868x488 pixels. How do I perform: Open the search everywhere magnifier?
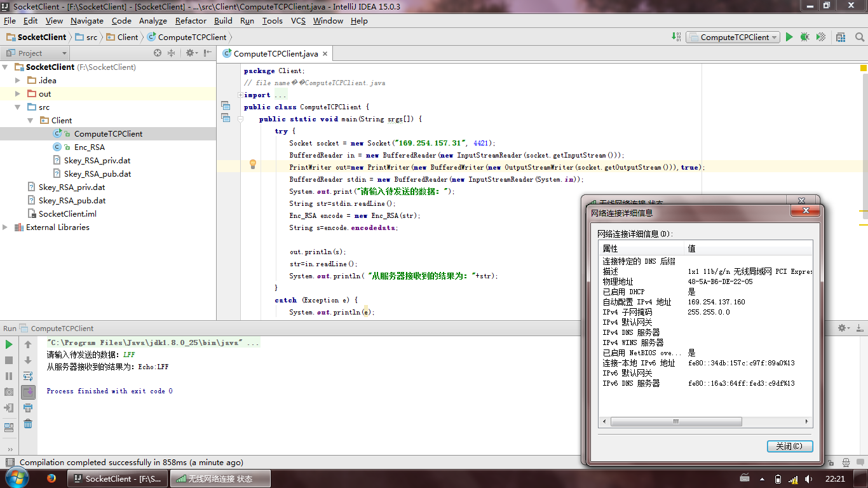pos(859,37)
